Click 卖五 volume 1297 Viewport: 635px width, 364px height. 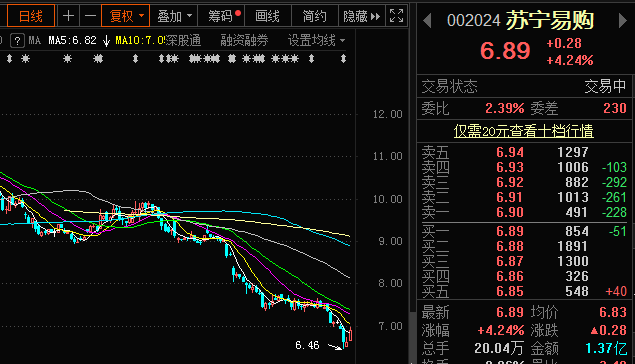point(573,152)
